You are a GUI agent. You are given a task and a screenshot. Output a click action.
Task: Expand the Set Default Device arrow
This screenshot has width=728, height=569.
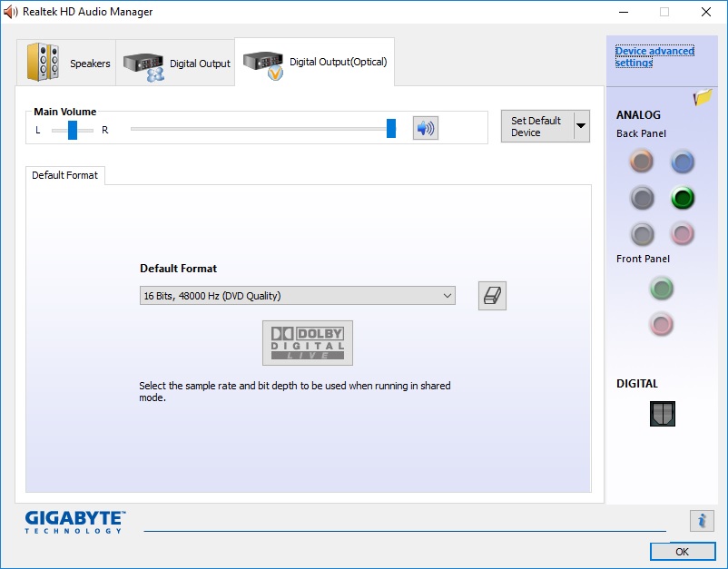(x=582, y=127)
